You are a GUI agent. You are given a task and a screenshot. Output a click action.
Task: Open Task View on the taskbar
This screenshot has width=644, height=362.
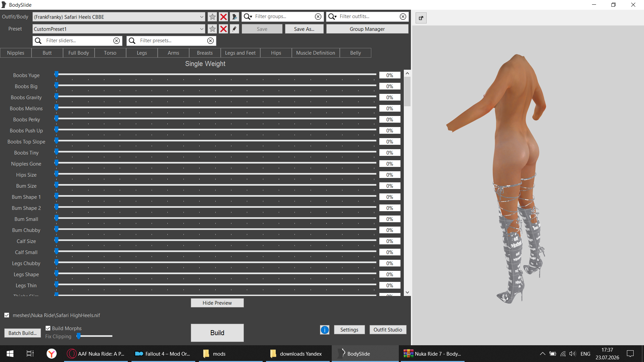pyautogui.click(x=30, y=354)
